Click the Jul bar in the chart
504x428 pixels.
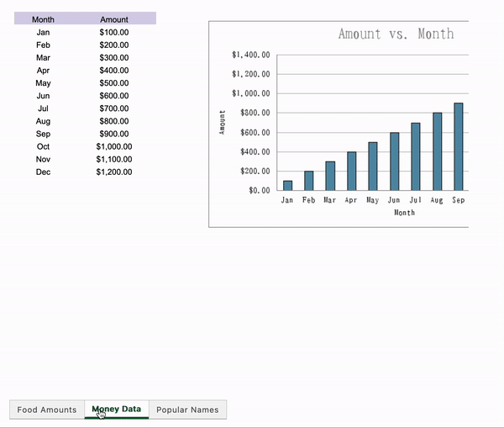416,156
